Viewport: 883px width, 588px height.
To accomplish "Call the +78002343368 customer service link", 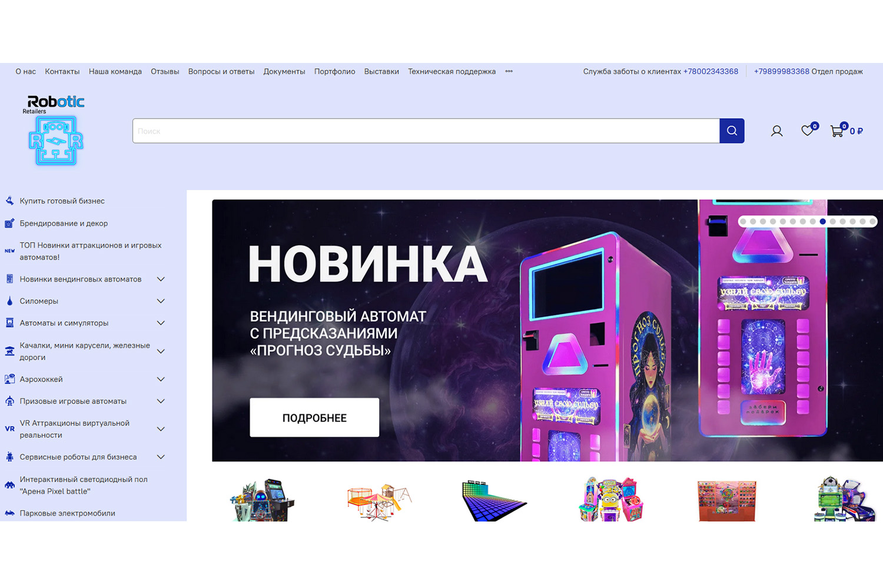I will click(x=711, y=71).
